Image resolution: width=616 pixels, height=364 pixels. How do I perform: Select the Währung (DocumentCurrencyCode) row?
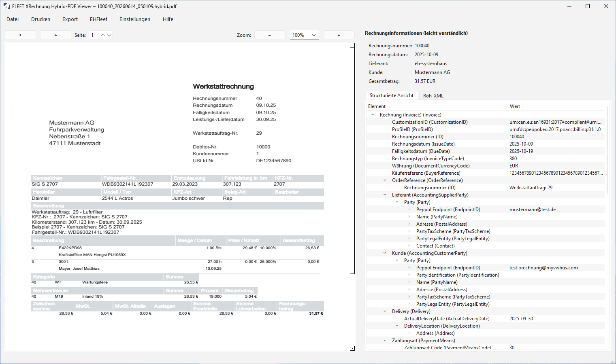(x=486, y=166)
